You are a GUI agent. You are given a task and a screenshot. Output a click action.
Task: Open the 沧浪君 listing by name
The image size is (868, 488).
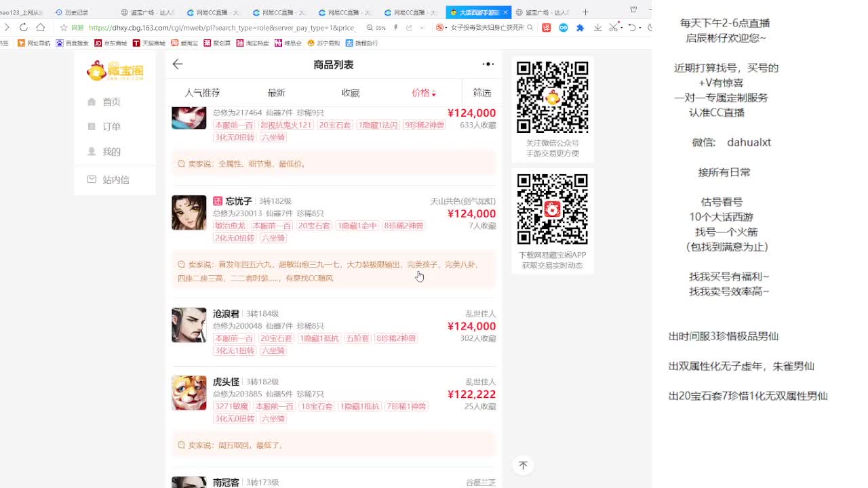[226, 314]
